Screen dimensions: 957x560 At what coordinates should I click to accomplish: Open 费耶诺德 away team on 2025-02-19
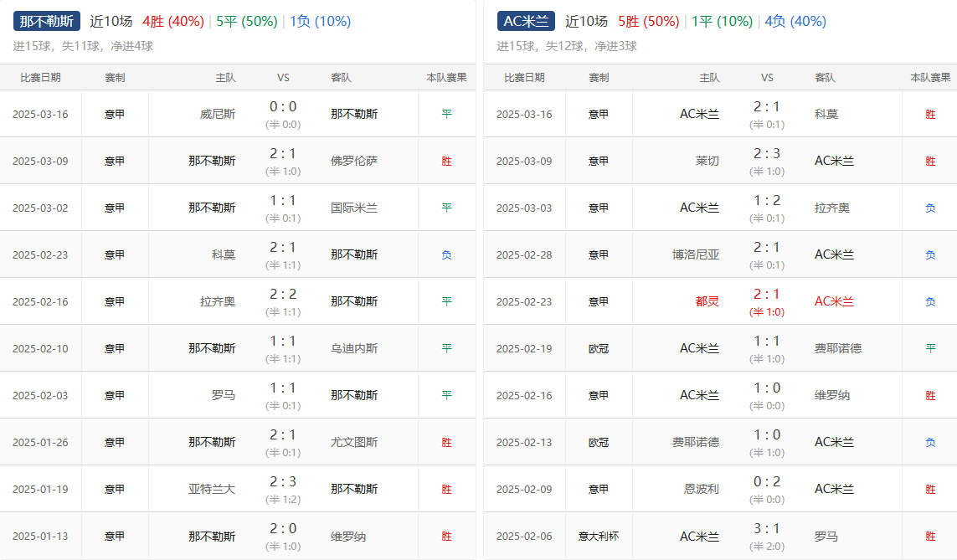pyautogui.click(x=838, y=348)
